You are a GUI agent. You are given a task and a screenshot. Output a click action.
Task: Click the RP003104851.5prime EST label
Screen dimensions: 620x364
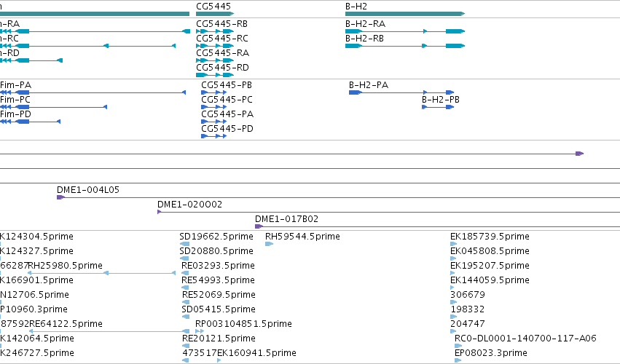243,325
